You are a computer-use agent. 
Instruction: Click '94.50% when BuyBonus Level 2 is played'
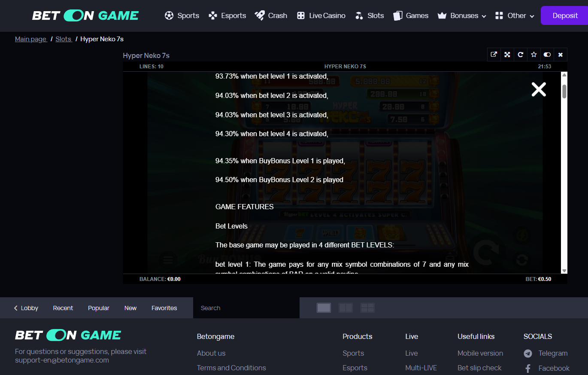coord(279,180)
